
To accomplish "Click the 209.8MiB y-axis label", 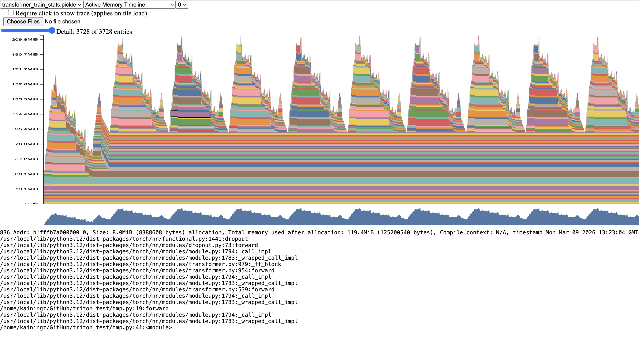I will pyautogui.click(x=25, y=39).
